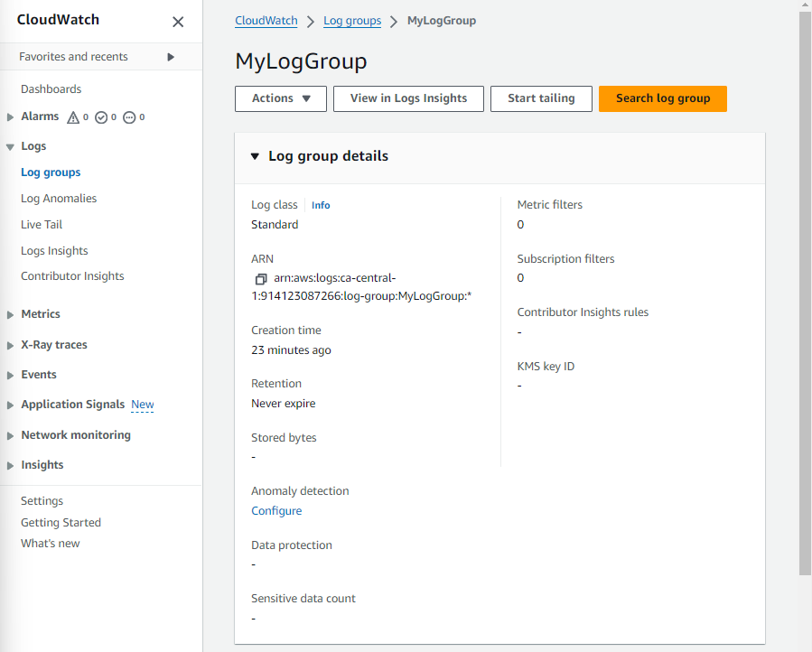Image resolution: width=812 pixels, height=652 pixels.
Task: Collapse the Logs navigation section
Action: coord(10,146)
